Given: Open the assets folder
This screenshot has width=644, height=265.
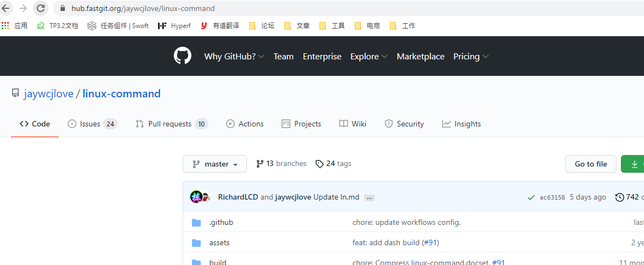Looking at the screenshot, I should coord(219,243).
